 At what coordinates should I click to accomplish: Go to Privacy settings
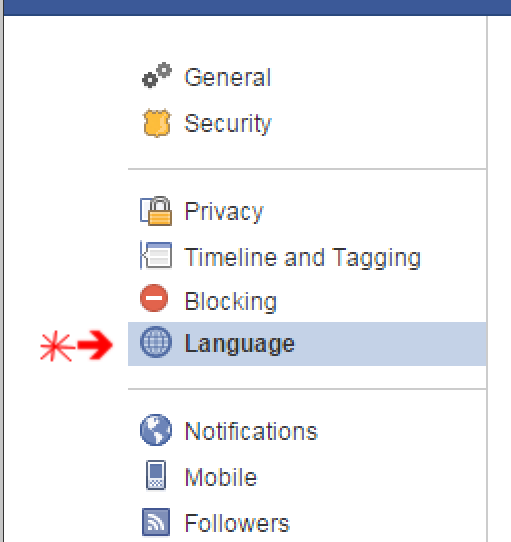click(x=224, y=212)
